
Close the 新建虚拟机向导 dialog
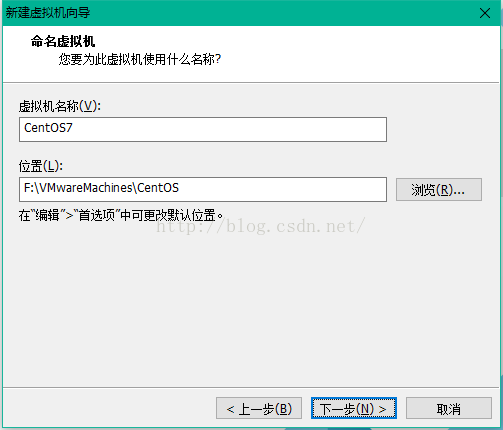click(485, 13)
